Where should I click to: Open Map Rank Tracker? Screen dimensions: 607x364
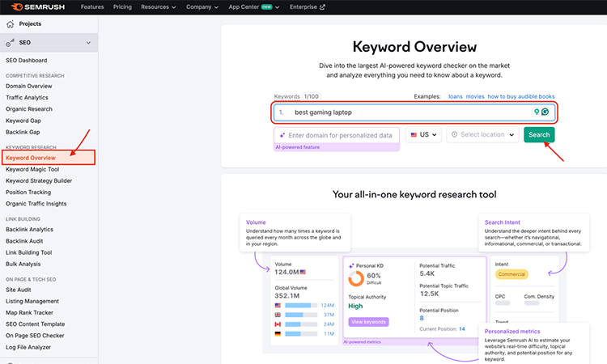click(x=29, y=312)
